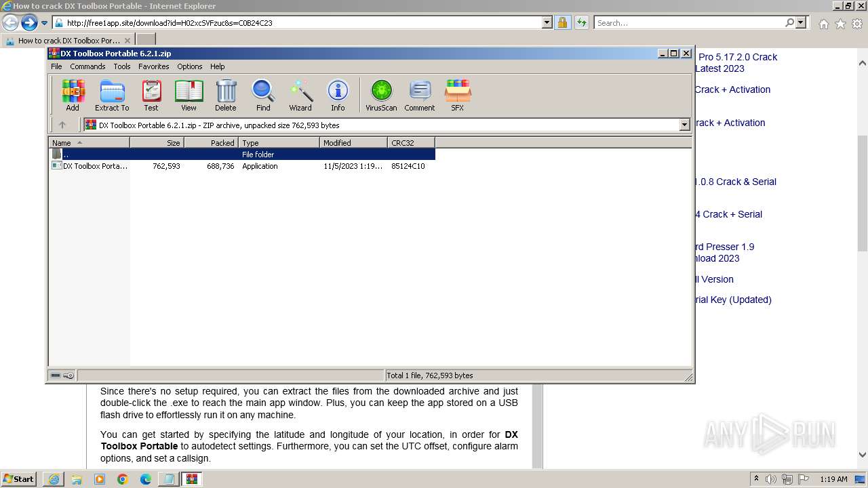
Task: Open File Explorer taskbar icon
Action: coord(77,479)
